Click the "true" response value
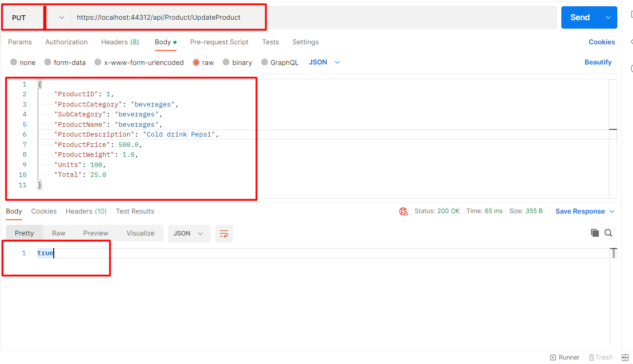 tap(45, 253)
